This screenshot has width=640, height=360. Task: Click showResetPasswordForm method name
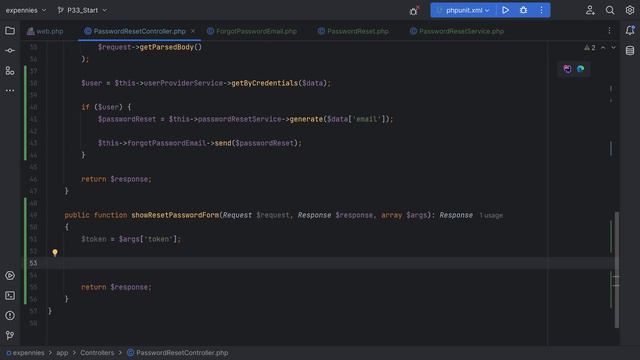coord(175,215)
